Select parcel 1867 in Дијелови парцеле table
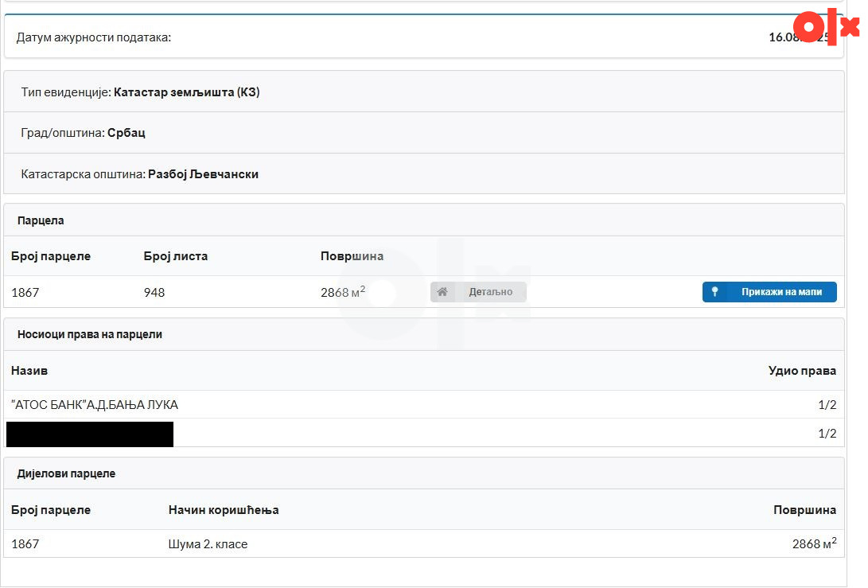The height and width of the screenshot is (588, 868). pos(25,544)
